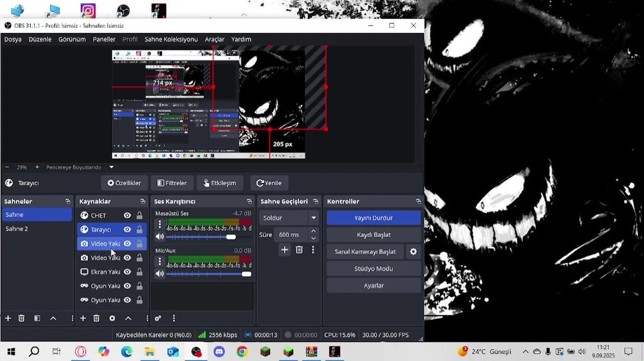Select the Sahne 2 scene

pos(37,229)
